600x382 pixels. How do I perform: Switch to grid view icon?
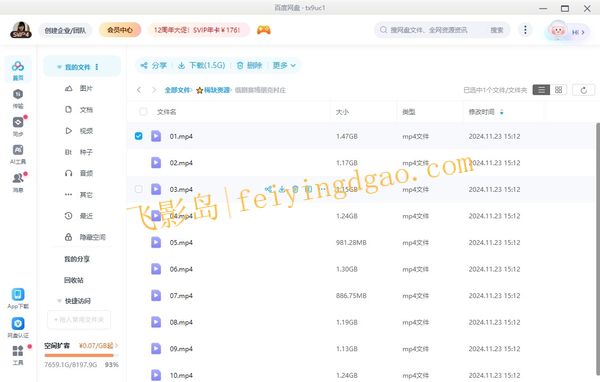pyautogui.click(x=558, y=90)
